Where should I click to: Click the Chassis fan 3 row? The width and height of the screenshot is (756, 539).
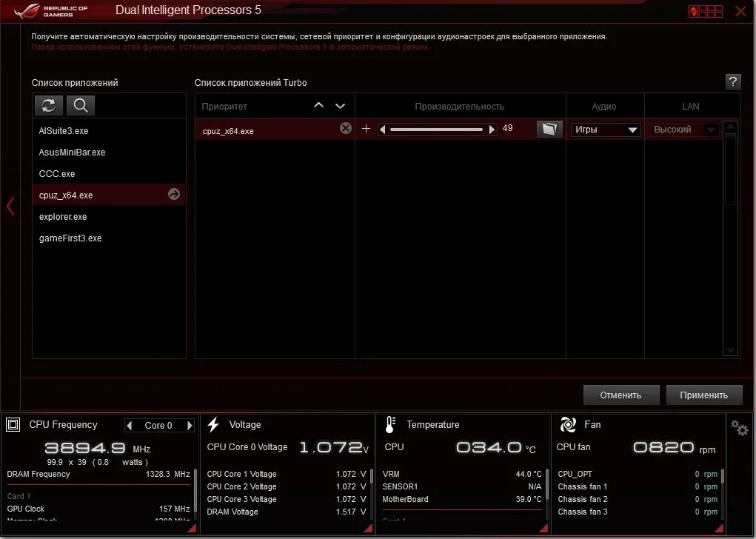click(x=638, y=512)
